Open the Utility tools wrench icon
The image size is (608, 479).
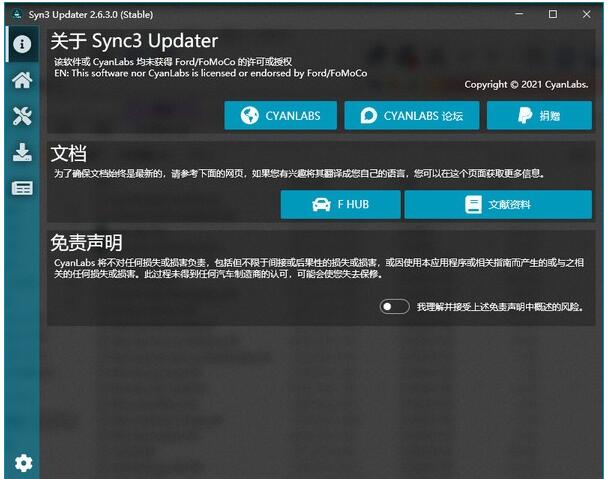point(22,116)
